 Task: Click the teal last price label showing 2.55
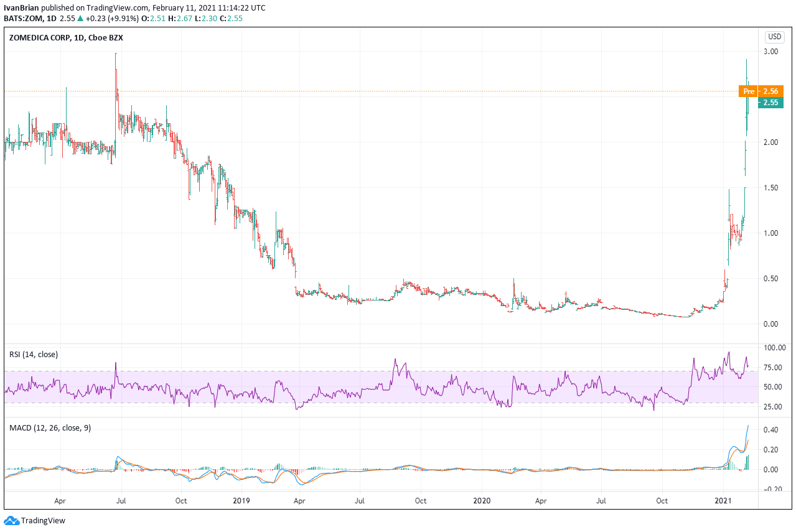click(772, 103)
